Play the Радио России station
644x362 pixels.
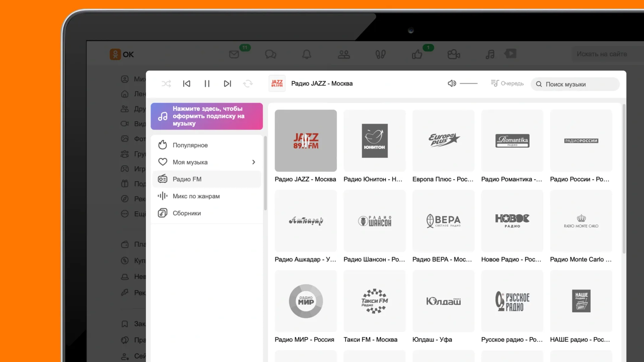(x=581, y=141)
